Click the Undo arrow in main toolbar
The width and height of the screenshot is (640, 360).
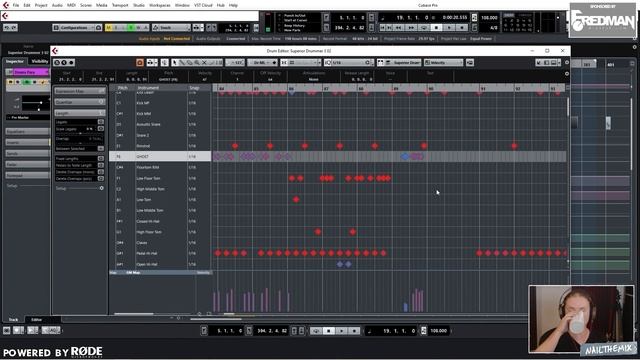[7, 28]
